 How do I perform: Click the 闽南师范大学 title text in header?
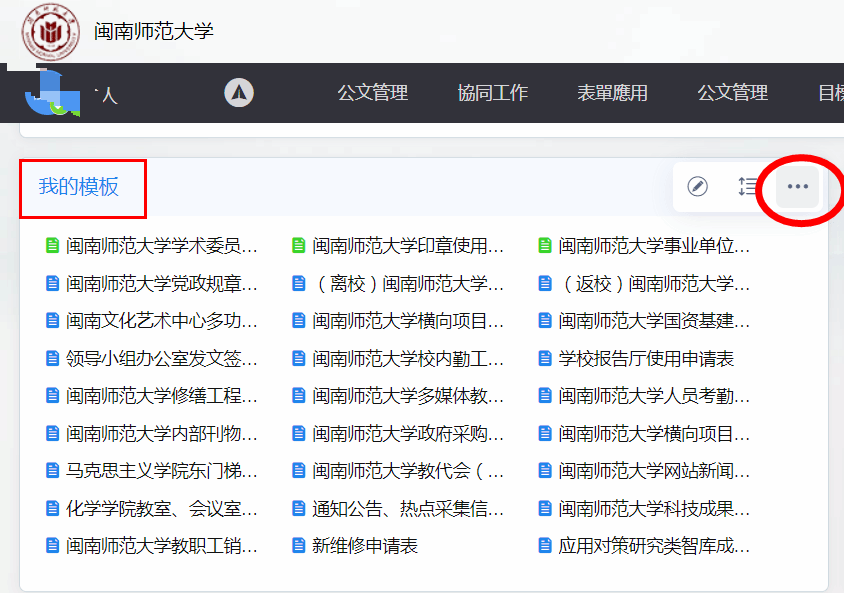tap(154, 31)
